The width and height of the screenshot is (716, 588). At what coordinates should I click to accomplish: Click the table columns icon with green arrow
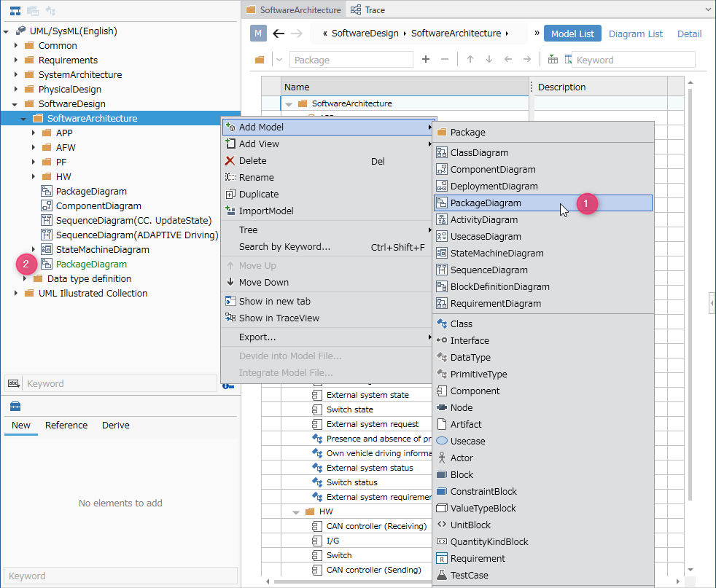[553, 59]
